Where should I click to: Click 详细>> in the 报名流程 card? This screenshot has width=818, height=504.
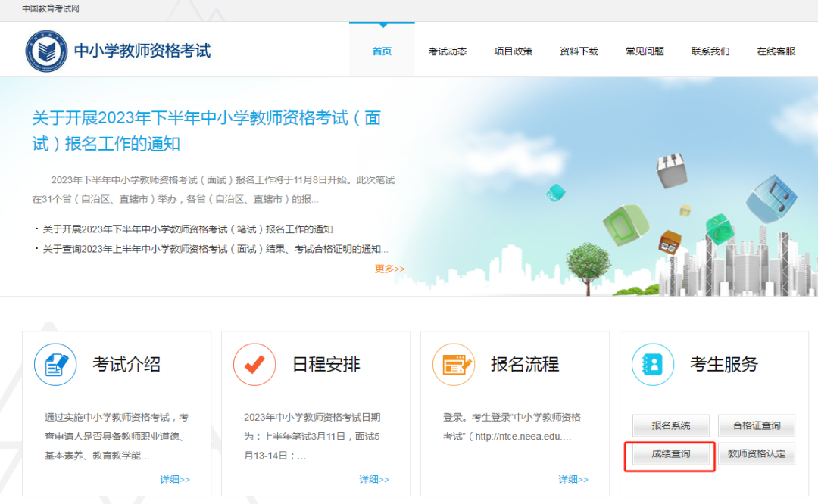click(x=573, y=480)
